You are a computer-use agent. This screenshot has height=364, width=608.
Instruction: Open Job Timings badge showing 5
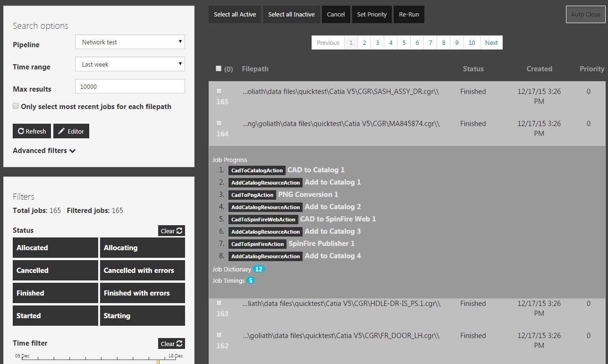(x=251, y=280)
